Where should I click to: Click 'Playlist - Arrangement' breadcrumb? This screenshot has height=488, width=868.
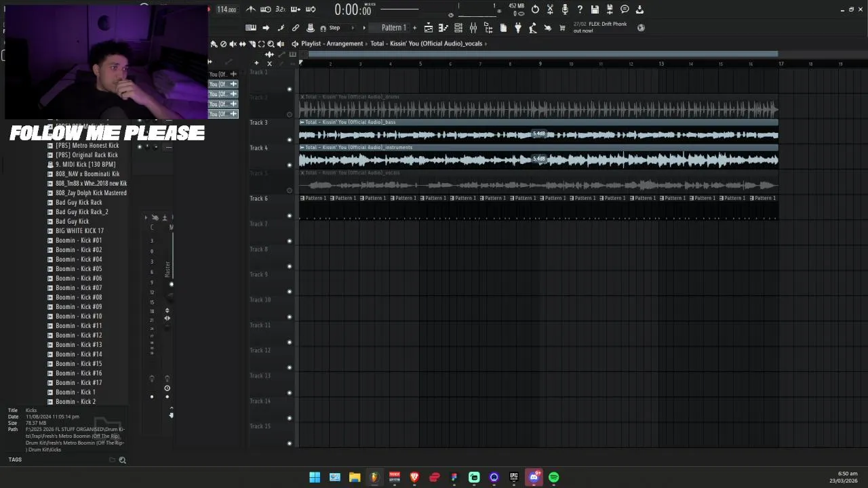pos(332,43)
